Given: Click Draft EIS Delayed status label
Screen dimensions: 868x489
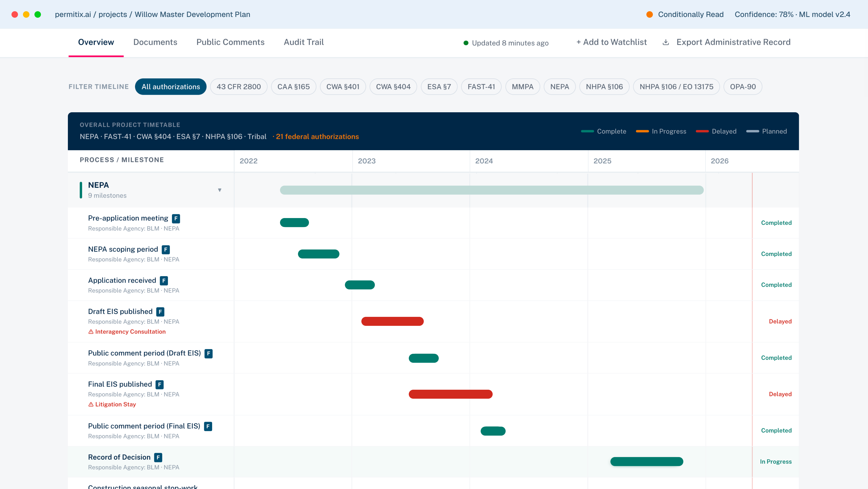Looking at the screenshot, I should click(x=780, y=321).
